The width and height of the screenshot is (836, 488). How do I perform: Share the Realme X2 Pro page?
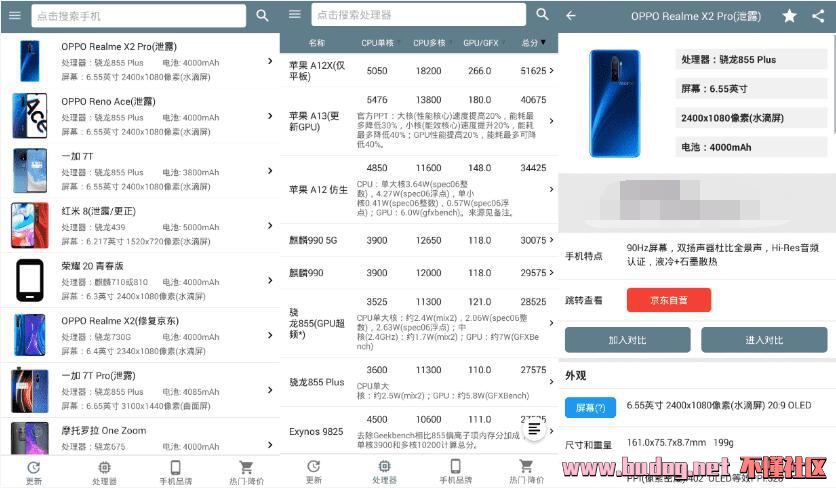click(818, 16)
